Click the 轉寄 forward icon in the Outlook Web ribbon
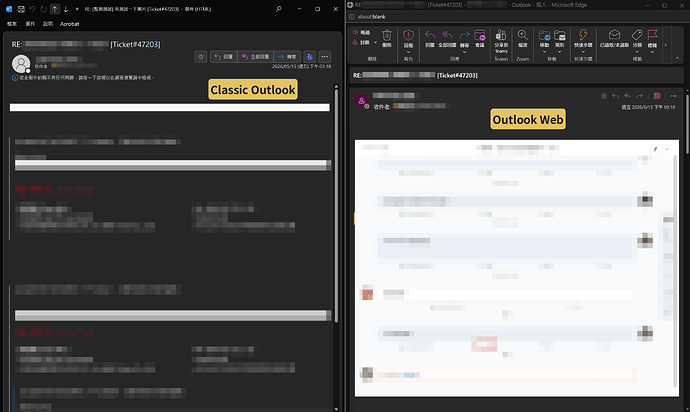Screen dimensions: 690x412 point(464,35)
